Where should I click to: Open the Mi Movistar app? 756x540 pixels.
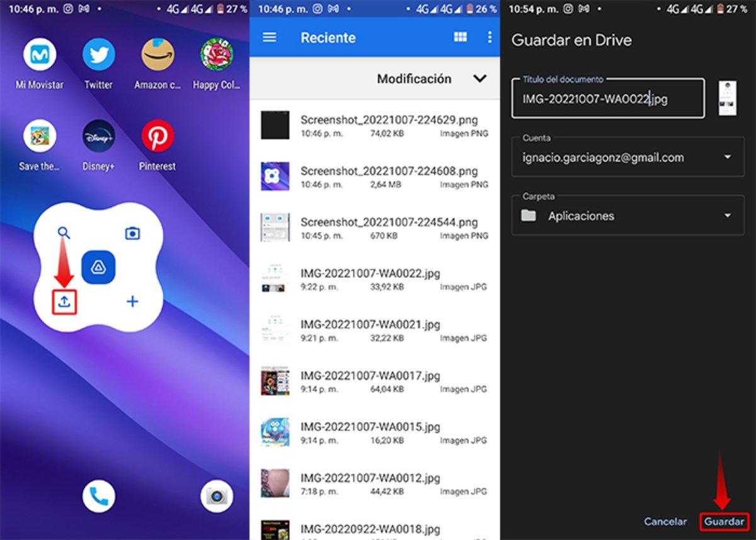click(39, 55)
